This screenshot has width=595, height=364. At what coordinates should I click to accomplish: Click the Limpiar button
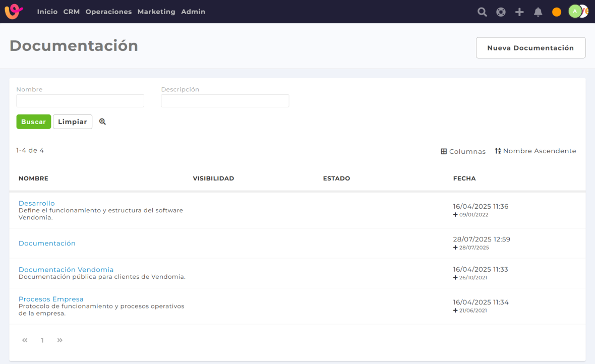(73, 122)
